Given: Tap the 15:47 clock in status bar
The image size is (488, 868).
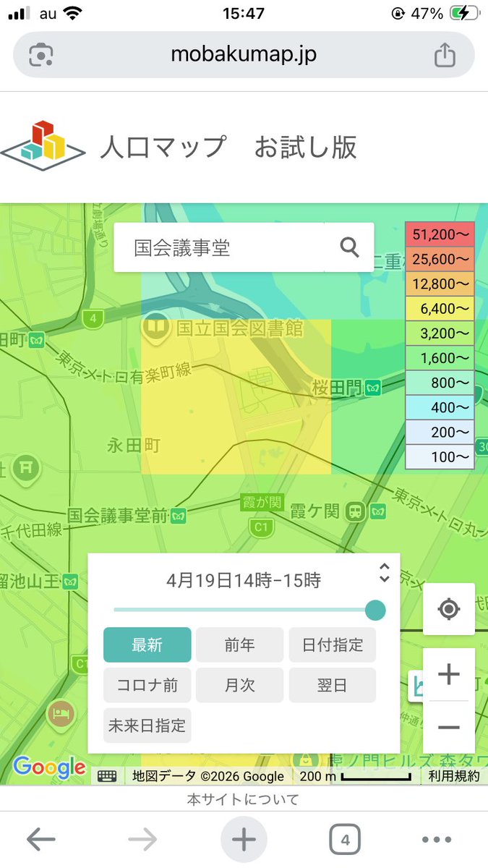Looking at the screenshot, I should 244,13.
